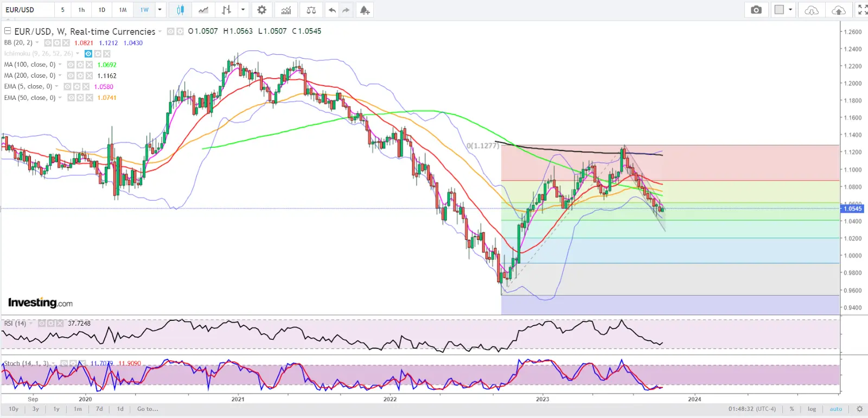Expand MA (200, close, 0) legend dropdown
Screen dimensions: 868x418
60,75
